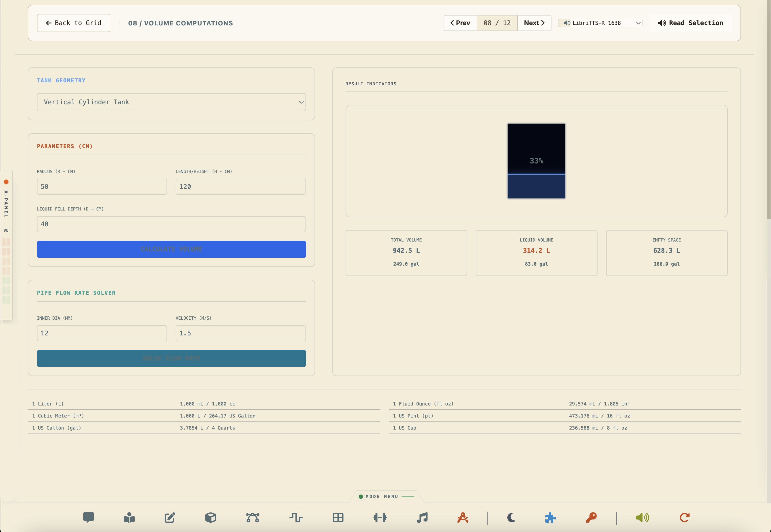Select the Total Volume 942.5 L card
The width and height of the screenshot is (771, 532).
tap(406, 253)
